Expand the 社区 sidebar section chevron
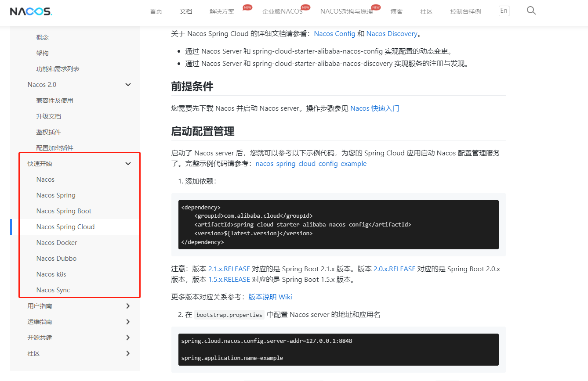 pyautogui.click(x=128, y=353)
